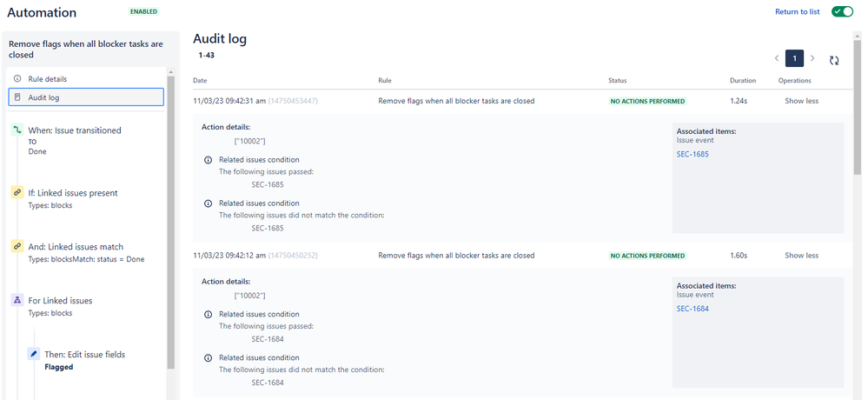This screenshot has height=400, width=868.
Task: Click the Edit issue fields pencil icon
Action: pos(34,354)
